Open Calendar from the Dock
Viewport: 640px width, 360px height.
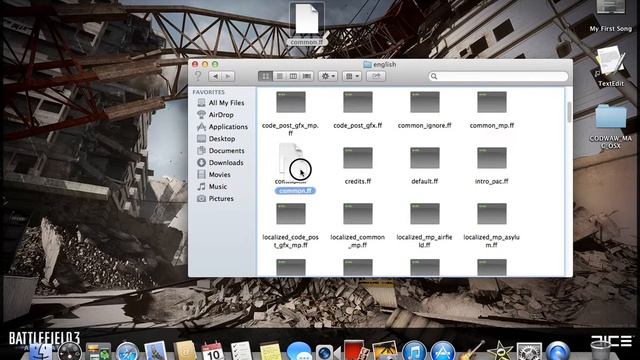pyautogui.click(x=213, y=351)
